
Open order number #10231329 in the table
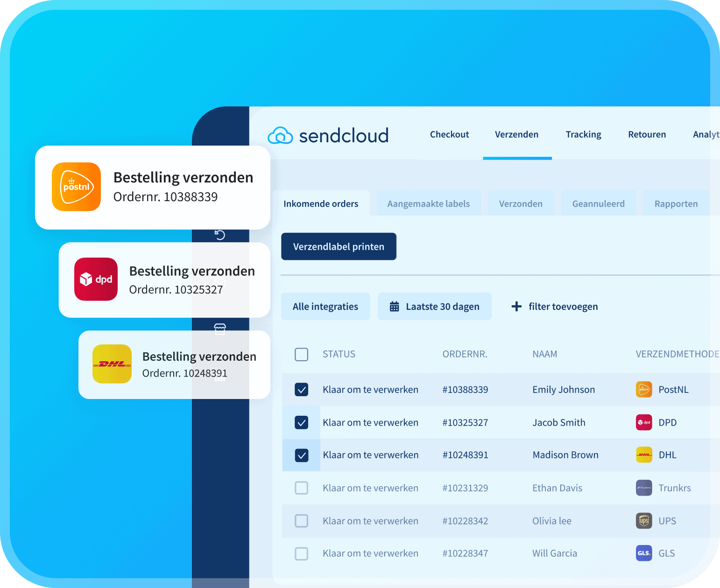click(x=465, y=488)
